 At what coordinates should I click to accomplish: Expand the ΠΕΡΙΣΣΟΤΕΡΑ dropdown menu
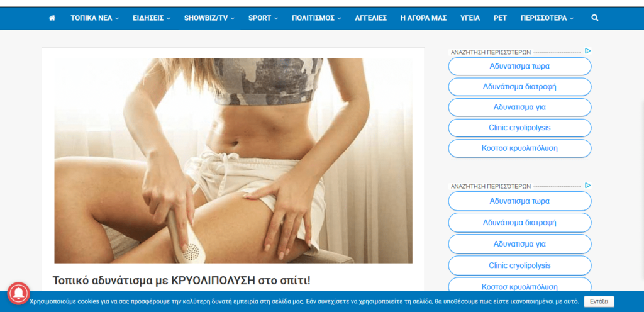[x=547, y=18]
